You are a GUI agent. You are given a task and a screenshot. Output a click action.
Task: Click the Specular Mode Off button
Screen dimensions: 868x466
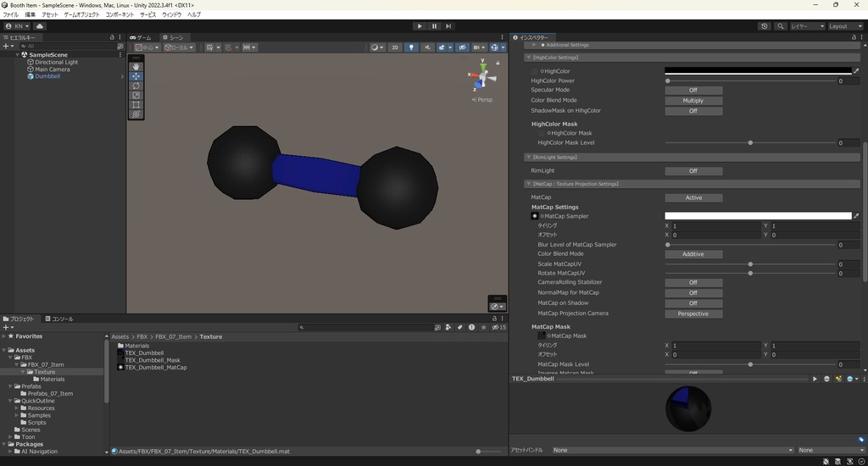(693, 90)
